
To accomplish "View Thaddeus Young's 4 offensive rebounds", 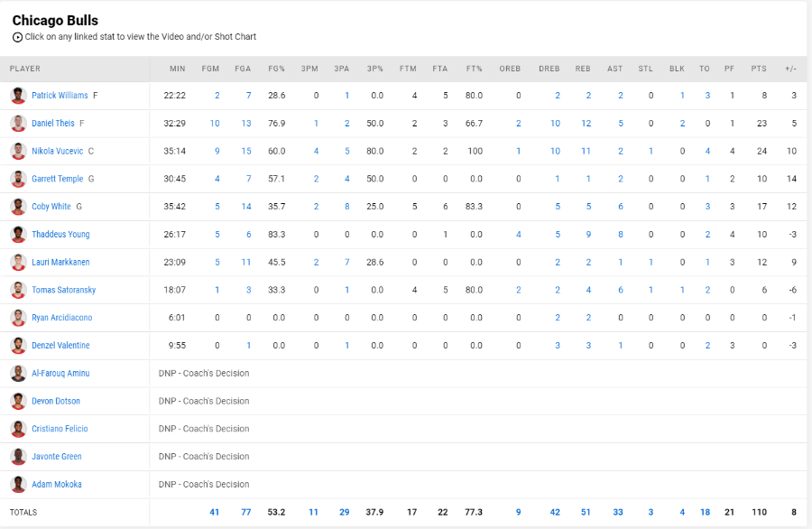I will tap(519, 234).
